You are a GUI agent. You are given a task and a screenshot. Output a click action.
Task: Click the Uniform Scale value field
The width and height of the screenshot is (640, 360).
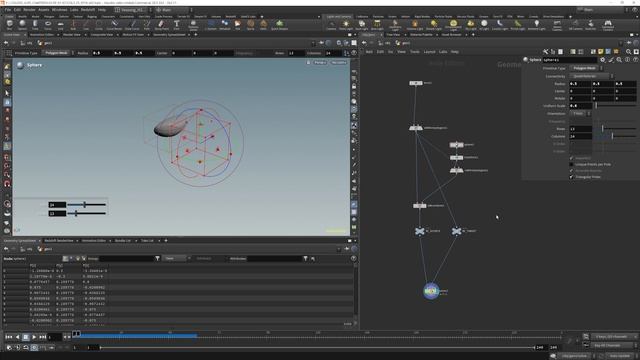[x=580, y=106]
